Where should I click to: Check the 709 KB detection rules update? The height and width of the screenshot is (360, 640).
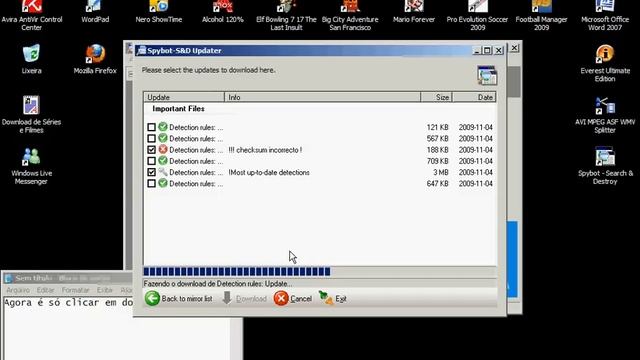(151, 161)
